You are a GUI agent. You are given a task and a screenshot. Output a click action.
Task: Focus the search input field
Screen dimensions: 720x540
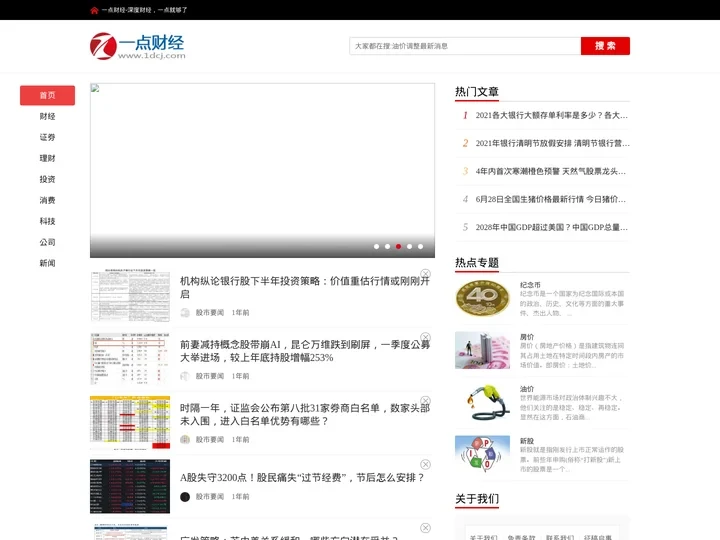465,46
